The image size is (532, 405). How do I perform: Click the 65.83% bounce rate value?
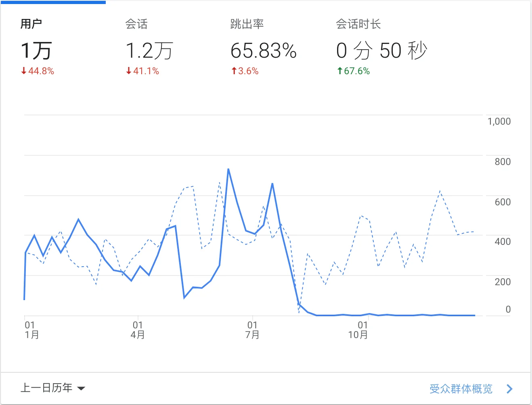[x=263, y=51]
